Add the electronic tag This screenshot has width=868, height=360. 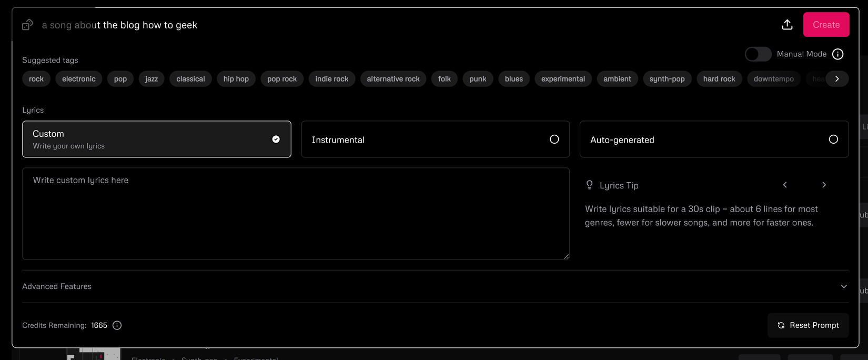click(x=79, y=79)
